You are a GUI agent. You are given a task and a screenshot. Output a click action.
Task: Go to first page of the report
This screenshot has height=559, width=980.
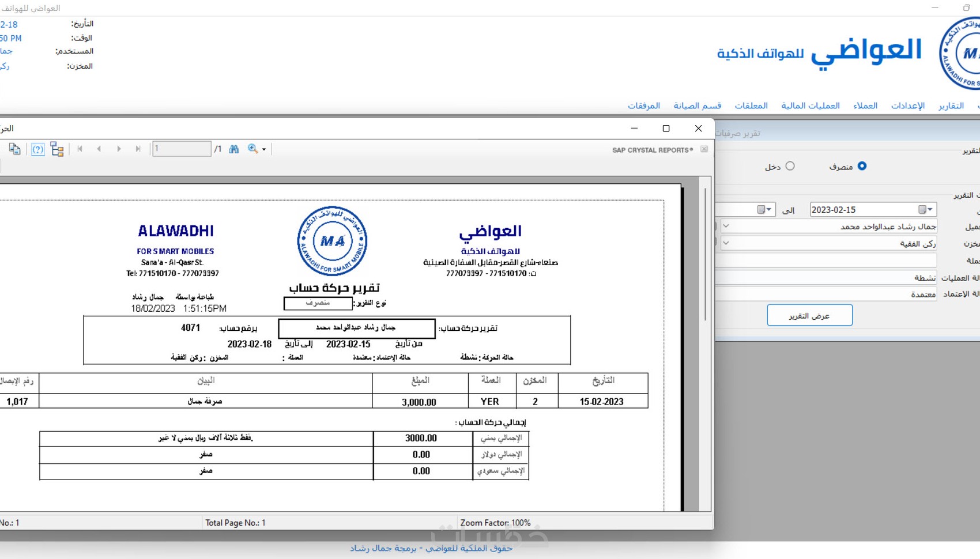click(x=80, y=149)
